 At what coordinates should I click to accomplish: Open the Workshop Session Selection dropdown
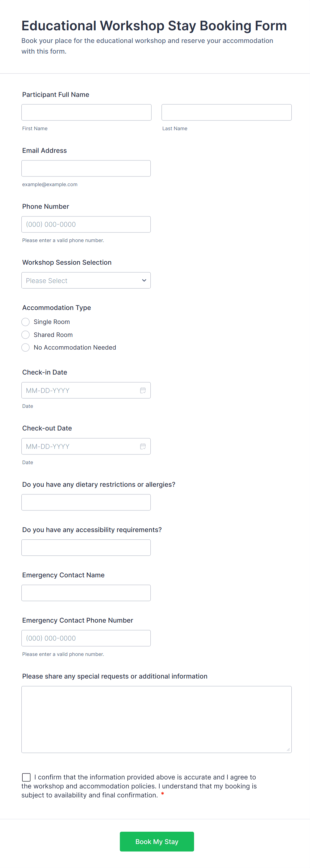(86, 280)
